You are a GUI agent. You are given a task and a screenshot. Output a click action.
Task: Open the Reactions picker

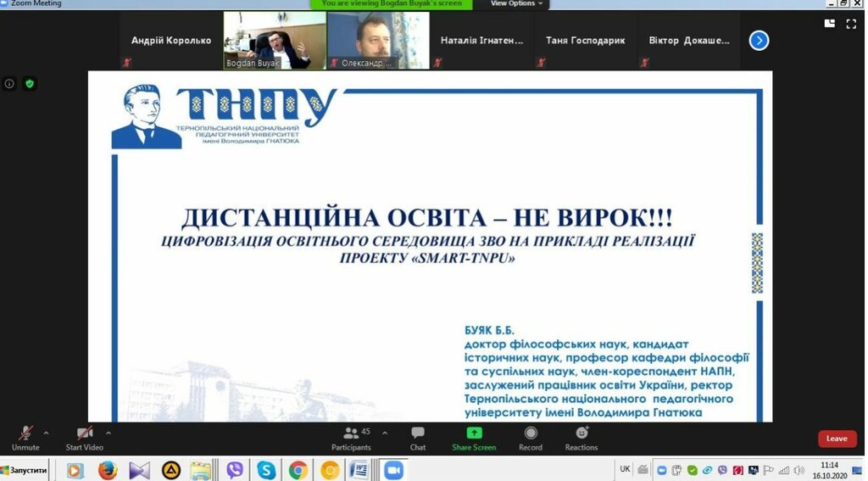pyautogui.click(x=581, y=437)
